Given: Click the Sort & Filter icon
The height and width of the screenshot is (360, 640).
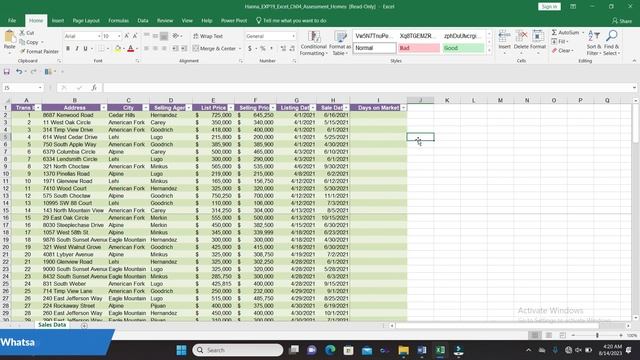Looking at the screenshot, I should [x=593, y=36].
